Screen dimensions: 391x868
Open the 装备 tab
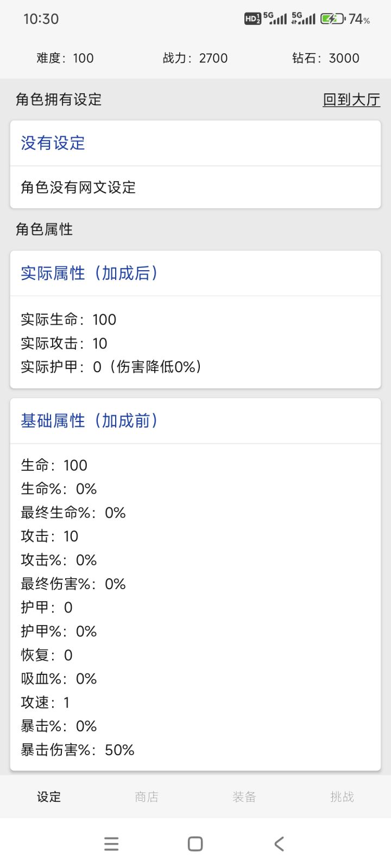click(244, 796)
